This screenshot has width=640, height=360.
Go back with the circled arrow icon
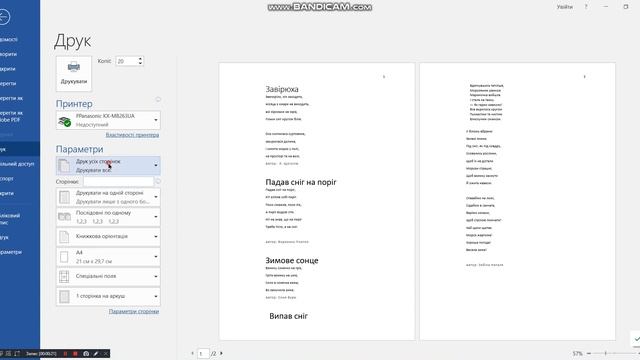[4, 17]
